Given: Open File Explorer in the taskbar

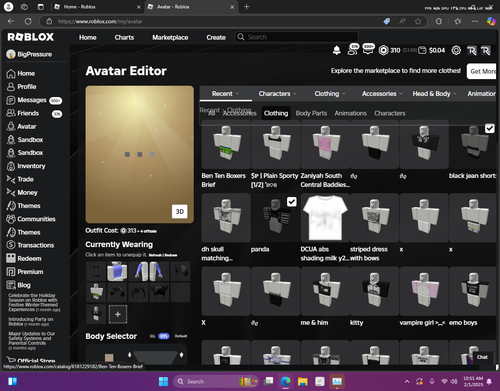Looking at the screenshot, I should click(x=303, y=381).
